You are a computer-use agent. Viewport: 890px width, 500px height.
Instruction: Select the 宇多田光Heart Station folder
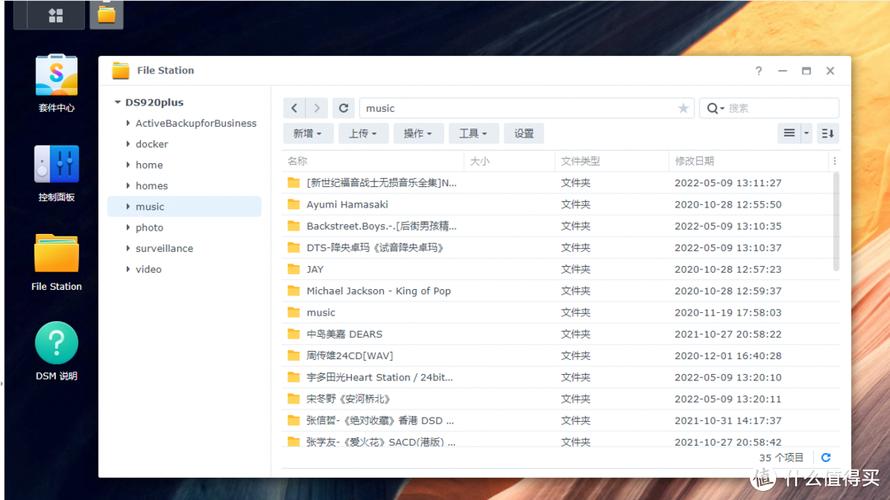point(561,377)
